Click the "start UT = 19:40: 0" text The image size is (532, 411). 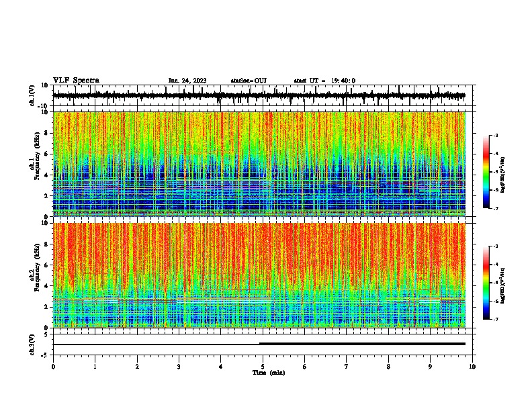[324, 81]
